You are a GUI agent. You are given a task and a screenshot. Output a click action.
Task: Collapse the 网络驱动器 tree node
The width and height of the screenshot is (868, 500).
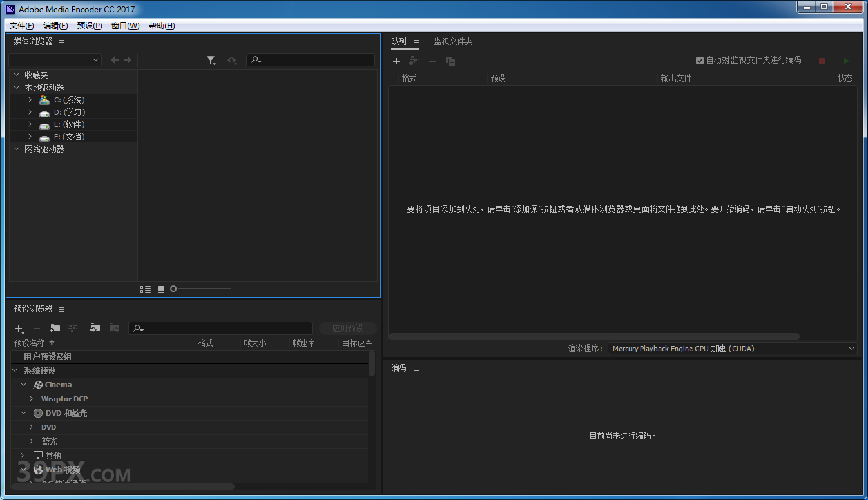click(x=17, y=149)
